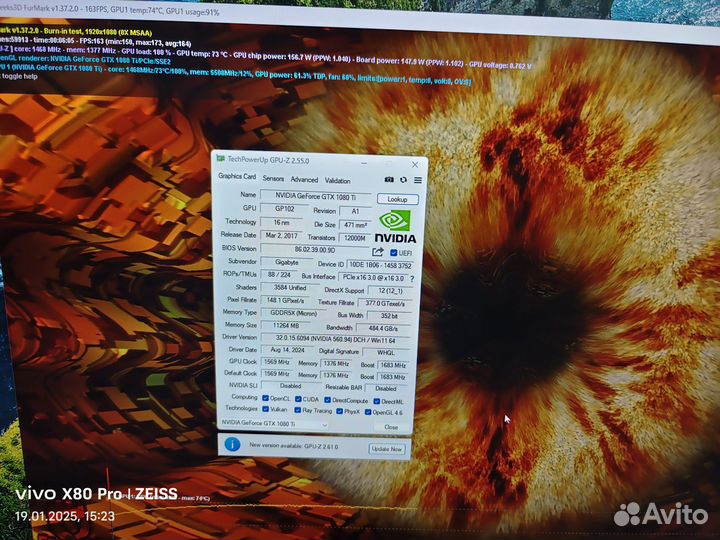Click the GPU field showing GP102
This screenshot has width=720, height=540.
coord(284,209)
